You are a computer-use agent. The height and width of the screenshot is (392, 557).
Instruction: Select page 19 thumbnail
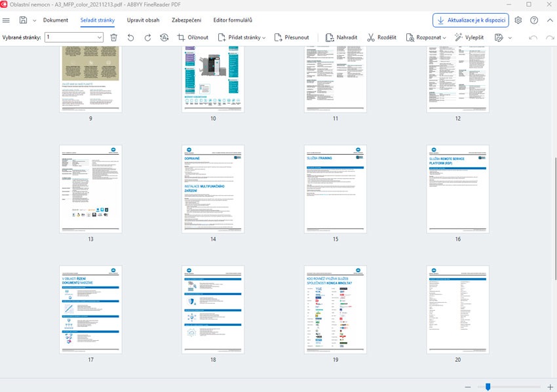pos(336,309)
